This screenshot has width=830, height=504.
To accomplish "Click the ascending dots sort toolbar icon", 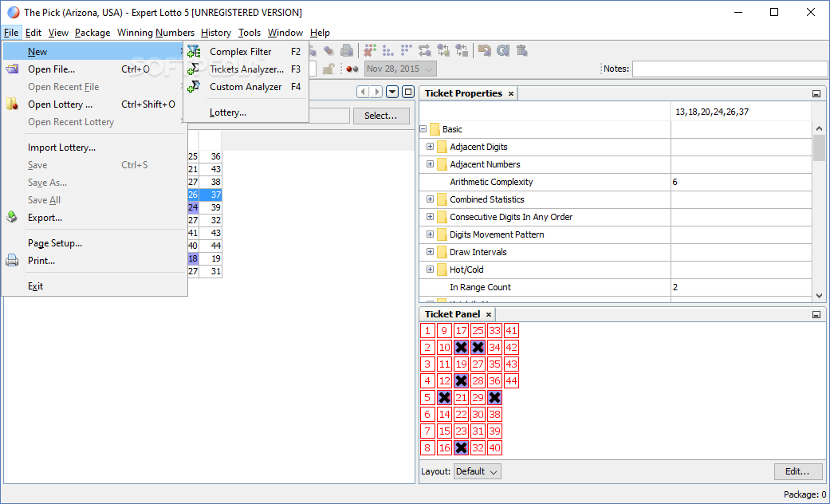I will [388, 51].
